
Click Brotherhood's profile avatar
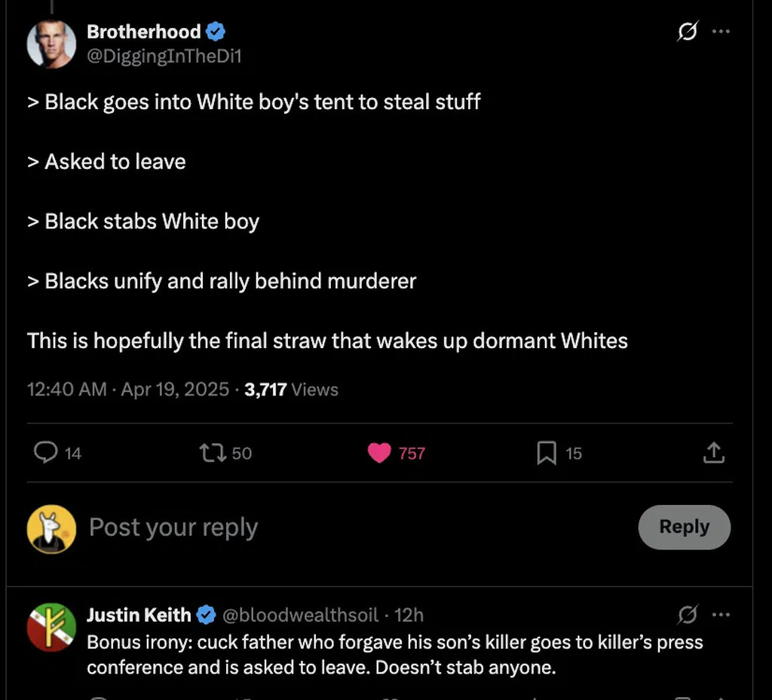(x=51, y=44)
